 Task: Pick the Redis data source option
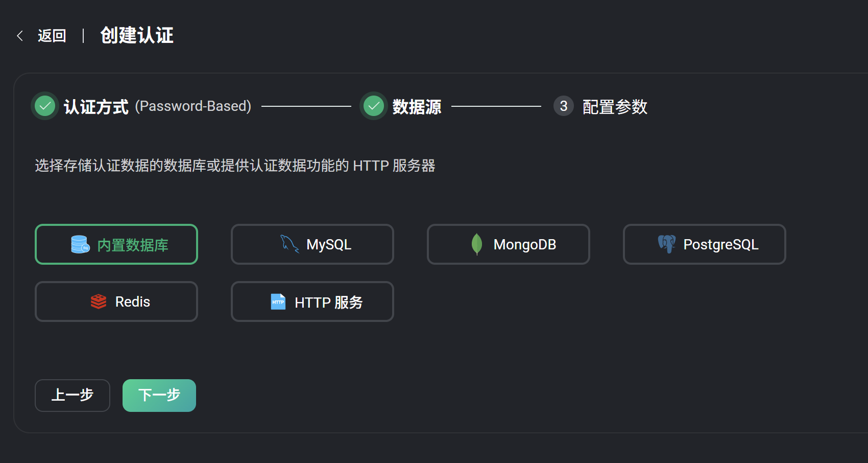coord(116,302)
